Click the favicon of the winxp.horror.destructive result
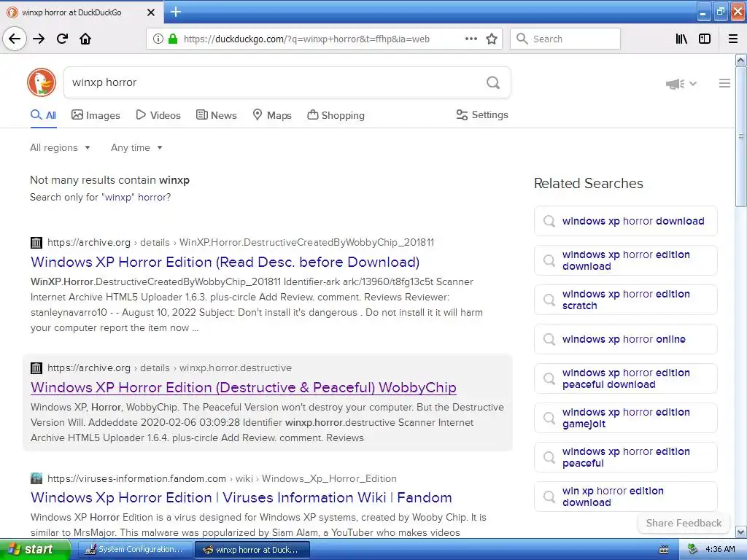 (36, 367)
